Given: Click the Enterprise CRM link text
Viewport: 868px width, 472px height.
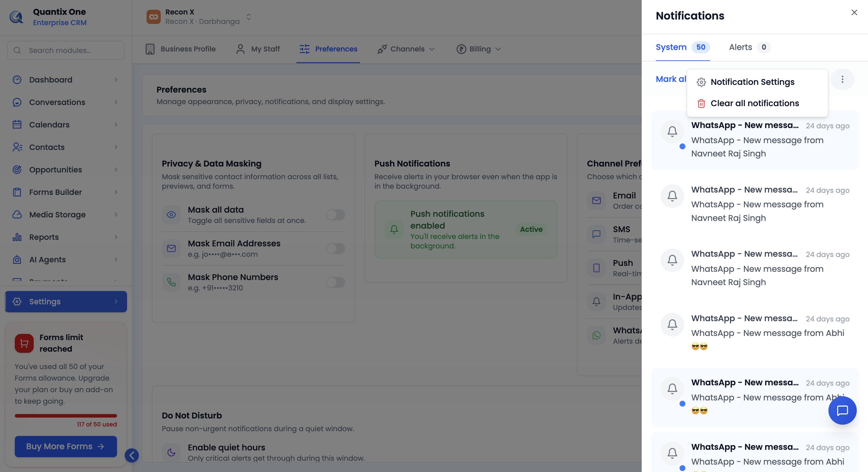Looking at the screenshot, I should pos(60,22).
